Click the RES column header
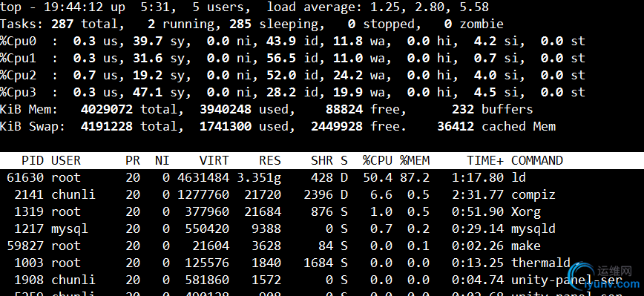The width and height of the screenshot is (644, 296). (270, 160)
